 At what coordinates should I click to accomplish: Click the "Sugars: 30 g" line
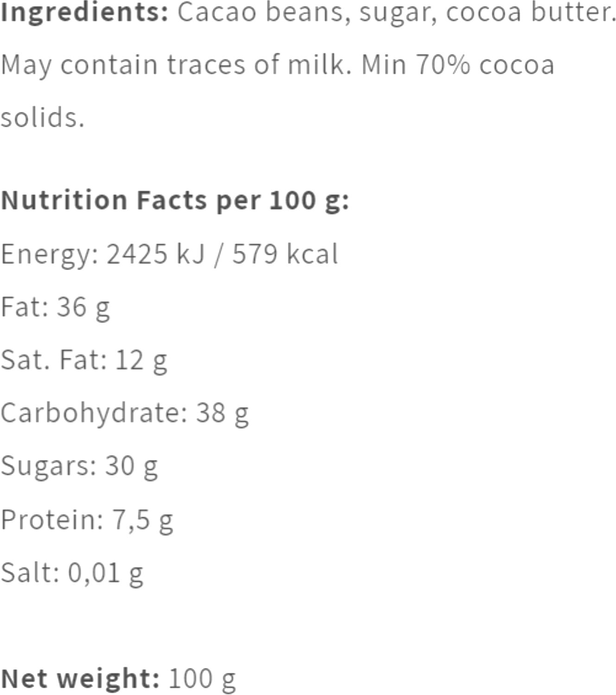tap(79, 466)
